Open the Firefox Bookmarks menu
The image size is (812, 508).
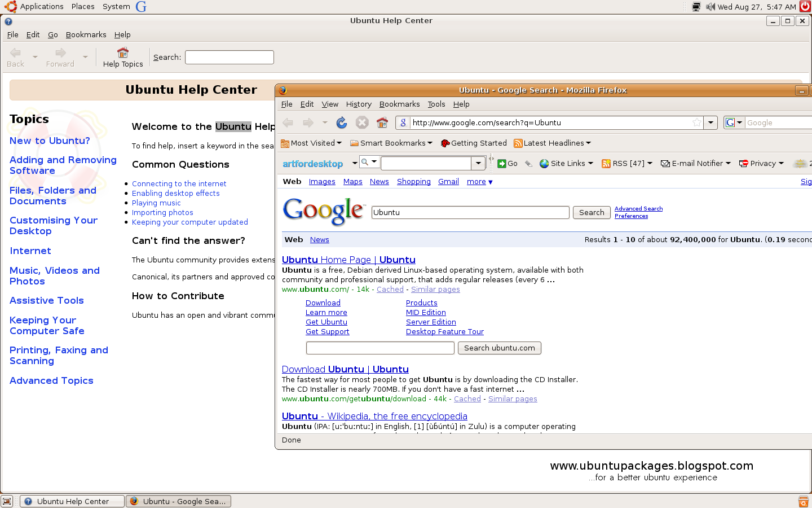click(x=399, y=104)
